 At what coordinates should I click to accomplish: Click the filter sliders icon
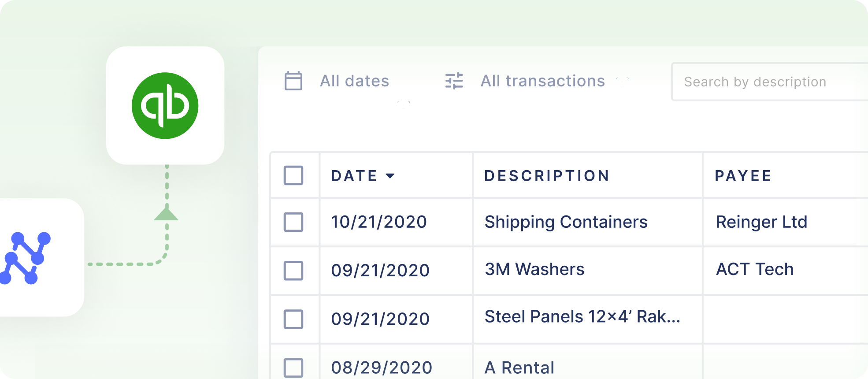click(x=454, y=81)
